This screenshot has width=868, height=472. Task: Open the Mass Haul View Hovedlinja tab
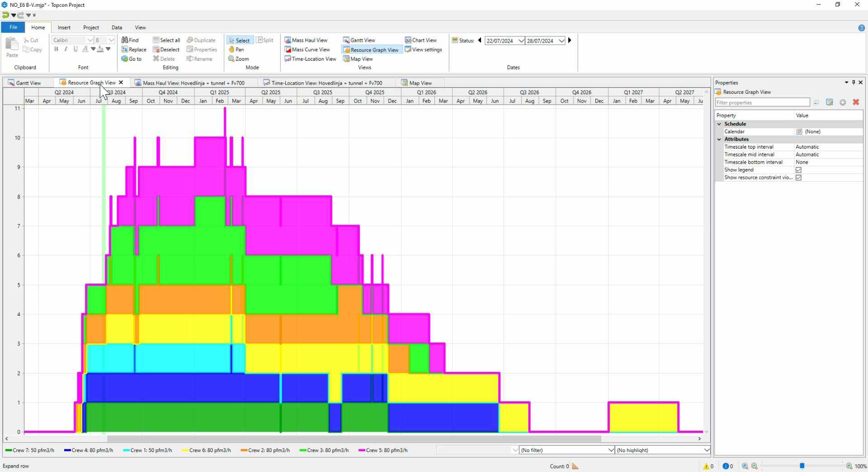[x=193, y=83]
